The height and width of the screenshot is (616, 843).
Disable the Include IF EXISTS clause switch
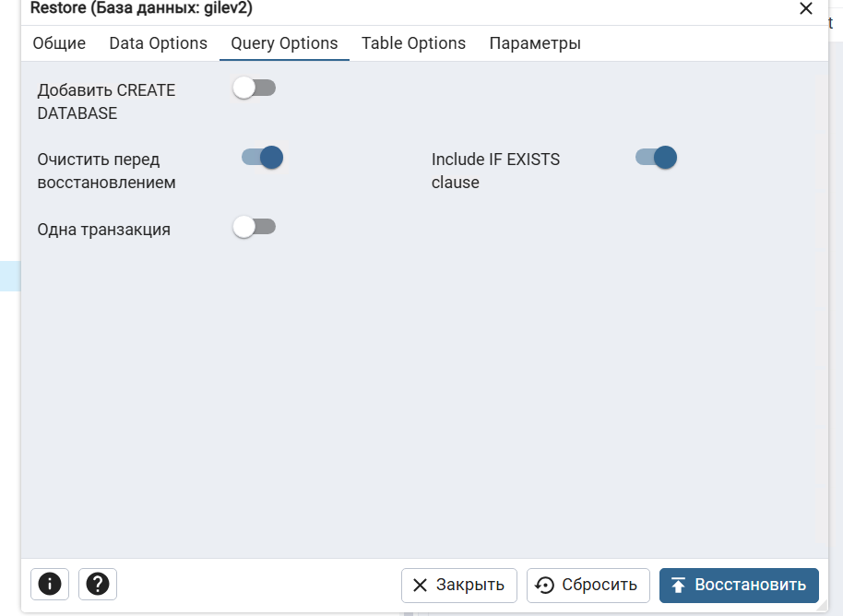click(656, 158)
